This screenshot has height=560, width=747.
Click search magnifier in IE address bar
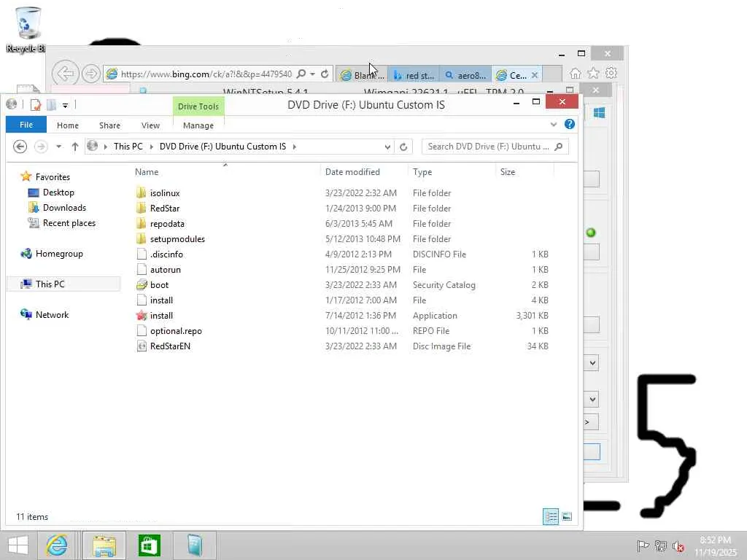301,74
